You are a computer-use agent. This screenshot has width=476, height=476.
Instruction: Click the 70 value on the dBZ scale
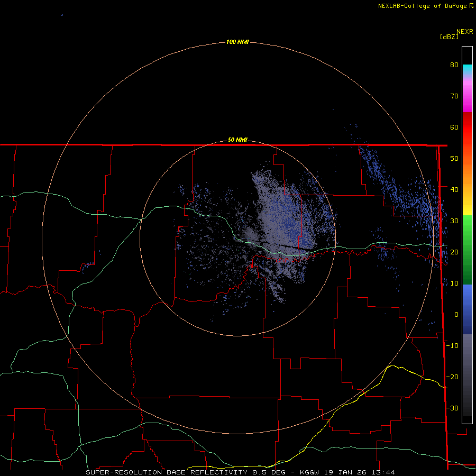pyautogui.click(x=454, y=96)
